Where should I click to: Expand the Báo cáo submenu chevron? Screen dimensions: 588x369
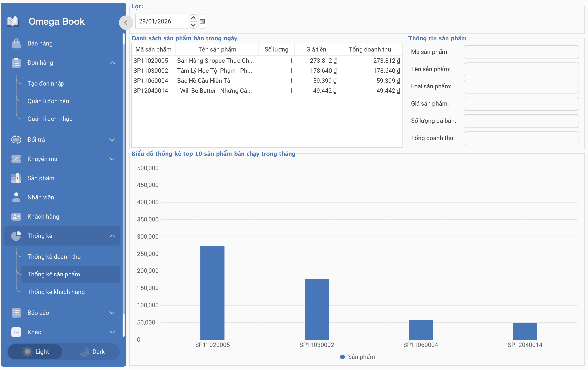(112, 313)
